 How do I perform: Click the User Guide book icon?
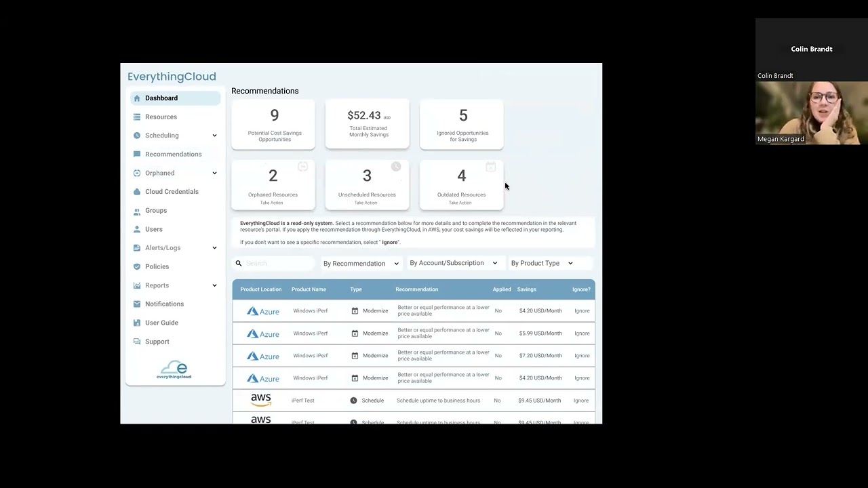coord(137,323)
